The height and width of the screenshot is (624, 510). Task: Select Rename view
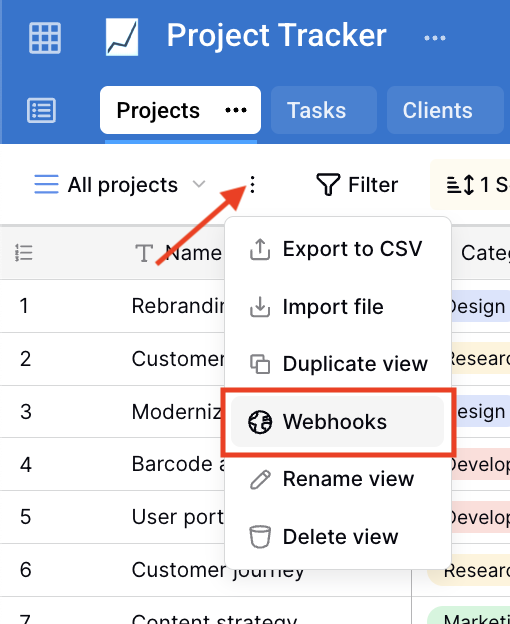point(337,479)
